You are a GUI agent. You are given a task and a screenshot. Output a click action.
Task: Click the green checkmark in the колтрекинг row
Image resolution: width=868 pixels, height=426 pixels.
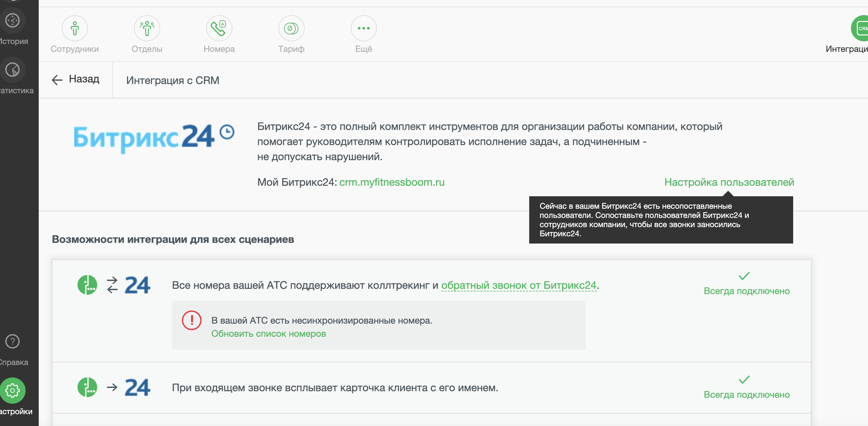click(744, 276)
